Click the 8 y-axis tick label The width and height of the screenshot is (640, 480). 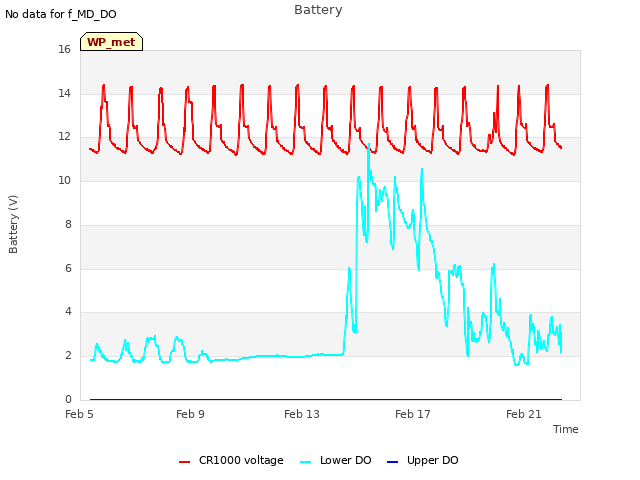(x=68, y=224)
